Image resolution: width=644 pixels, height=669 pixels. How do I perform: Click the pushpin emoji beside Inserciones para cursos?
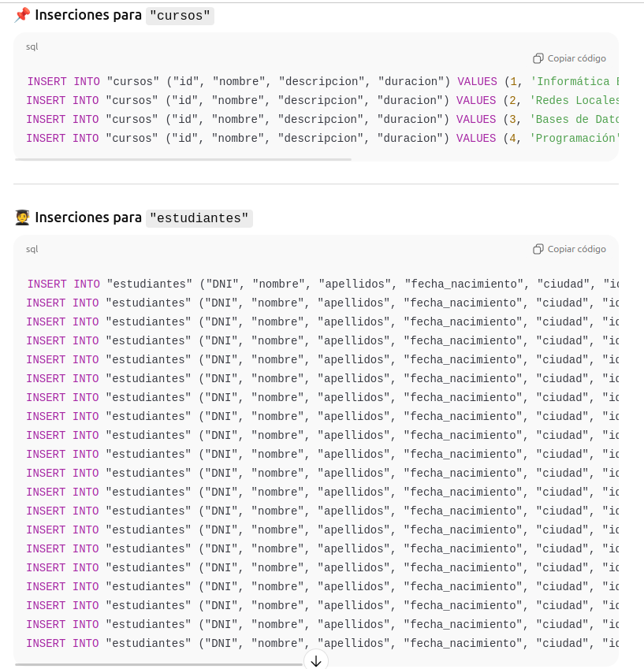tap(22, 15)
